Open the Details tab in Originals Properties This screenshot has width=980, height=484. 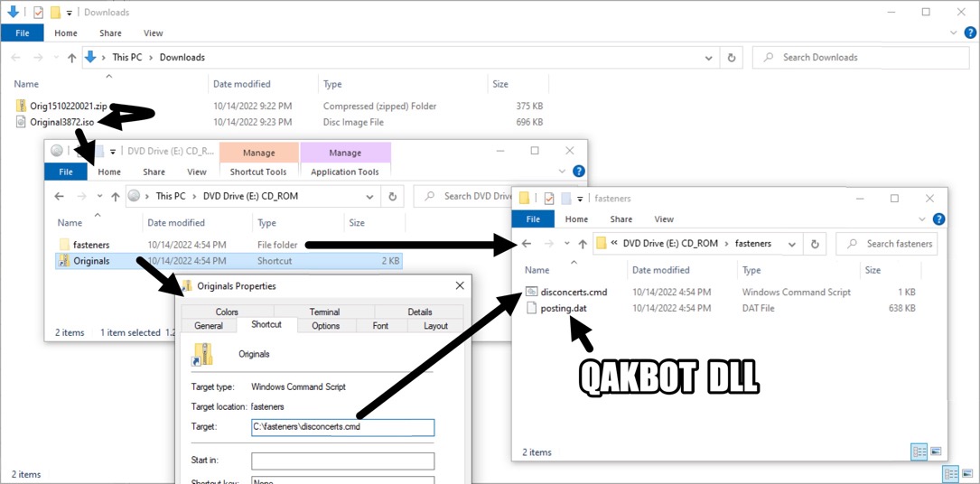pos(419,312)
